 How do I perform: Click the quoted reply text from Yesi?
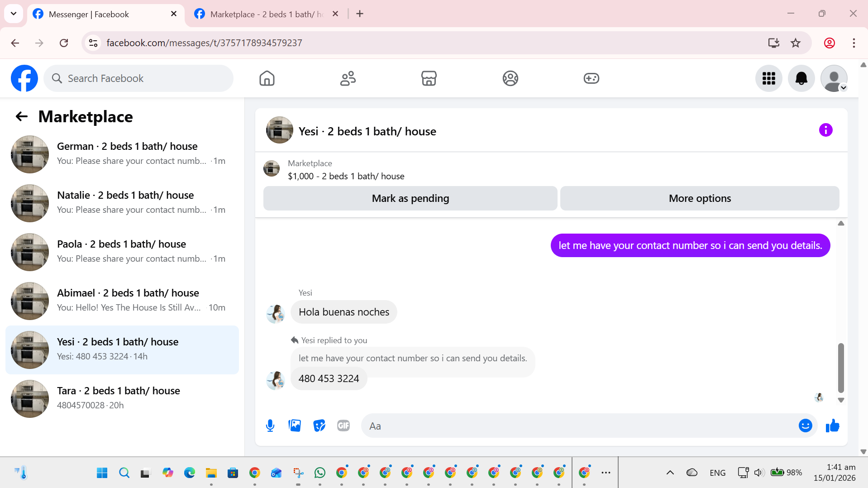tap(413, 358)
